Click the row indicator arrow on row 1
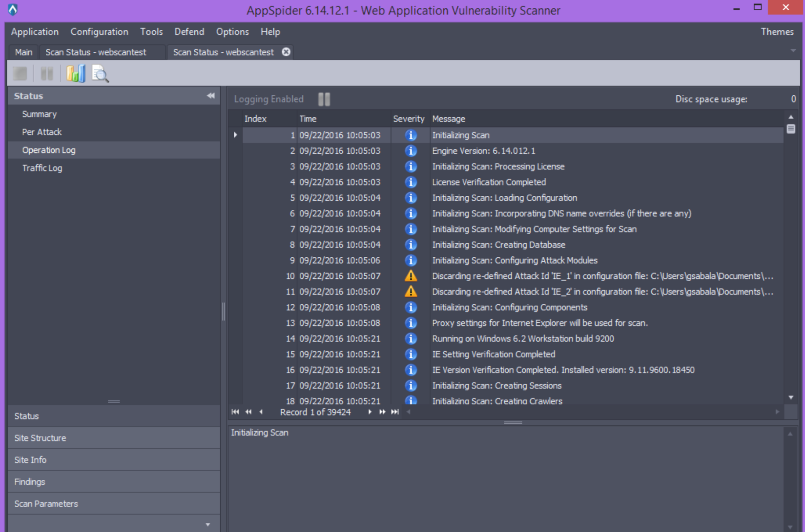The width and height of the screenshot is (805, 532). (x=235, y=135)
